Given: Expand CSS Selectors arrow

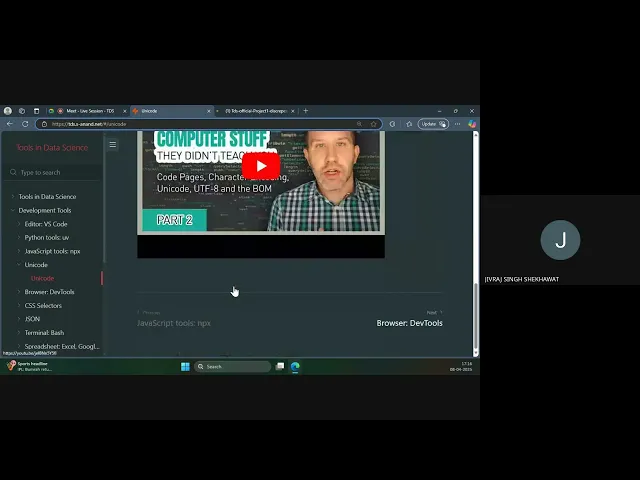Looking at the screenshot, I should tap(19, 305).
